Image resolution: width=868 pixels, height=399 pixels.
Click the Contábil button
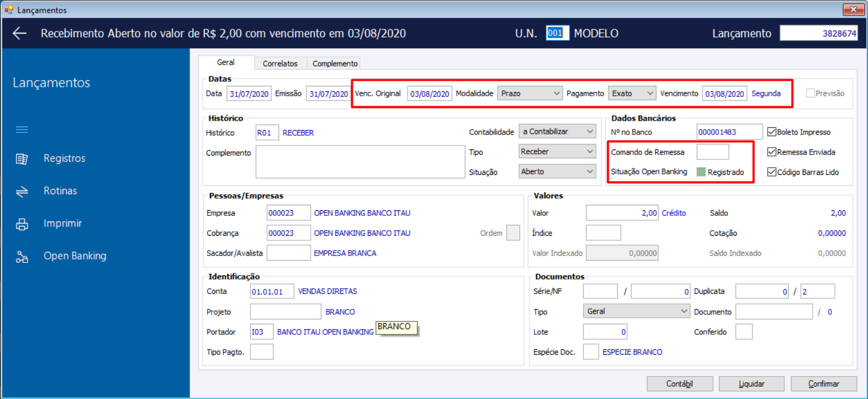coord(679,384)
